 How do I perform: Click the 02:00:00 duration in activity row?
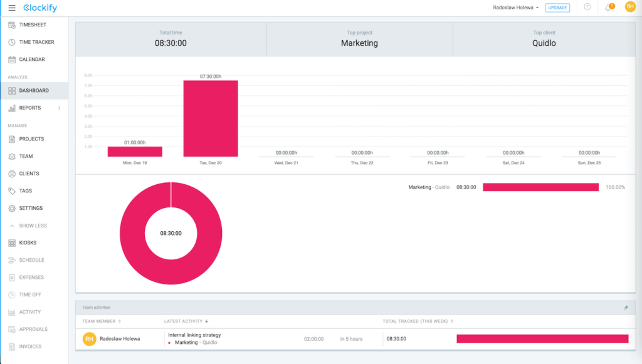click(x=313, y=339)
